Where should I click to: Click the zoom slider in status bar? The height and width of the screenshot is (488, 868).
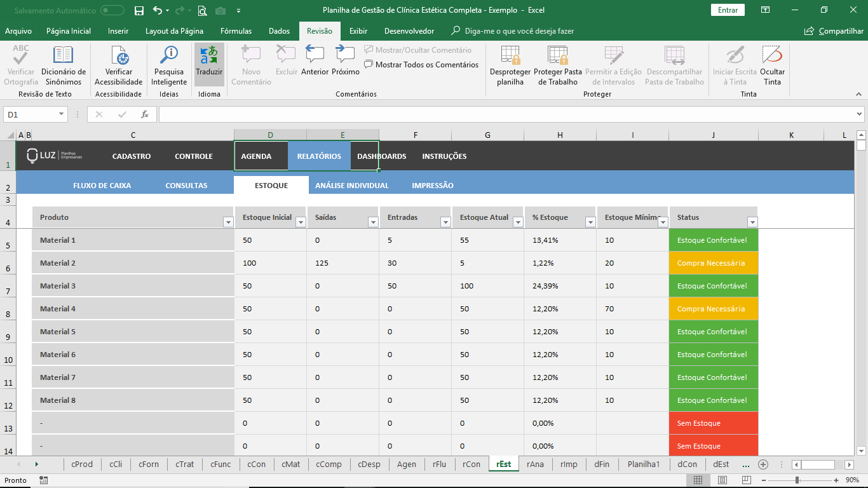[x=797, y=480]
